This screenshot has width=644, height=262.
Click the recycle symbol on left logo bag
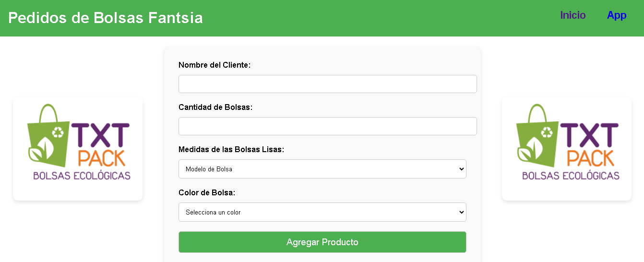58,131
